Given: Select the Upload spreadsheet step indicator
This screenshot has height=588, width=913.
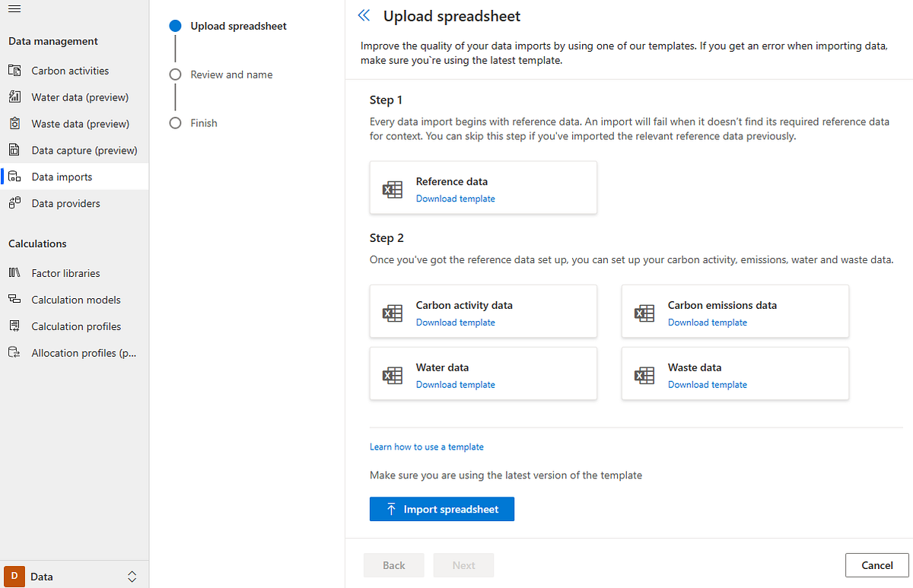Looking at the screenshot, I should [x=175, y=25].
